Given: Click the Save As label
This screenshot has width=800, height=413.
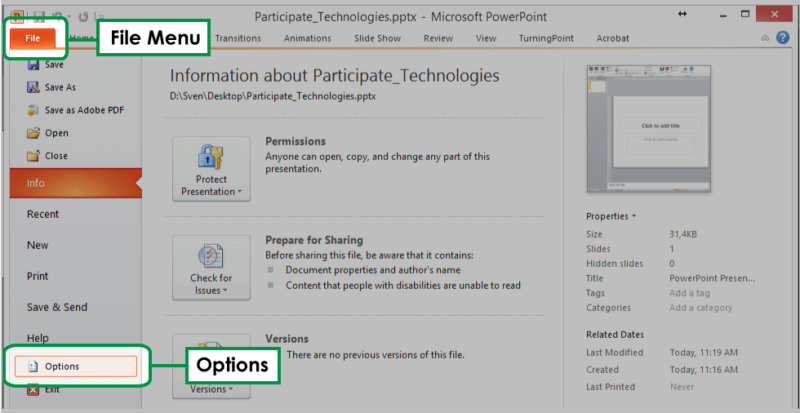Looking at the screenshot, I should [60, 87].
